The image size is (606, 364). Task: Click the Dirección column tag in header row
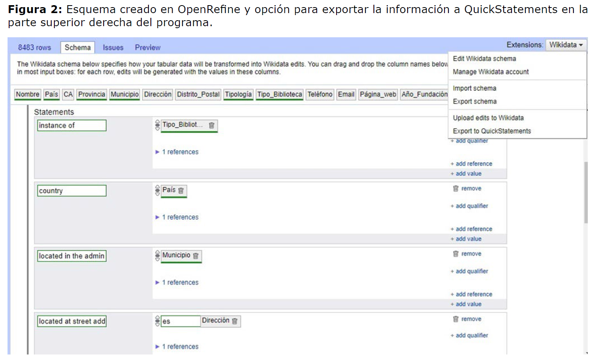pos(158,94)
